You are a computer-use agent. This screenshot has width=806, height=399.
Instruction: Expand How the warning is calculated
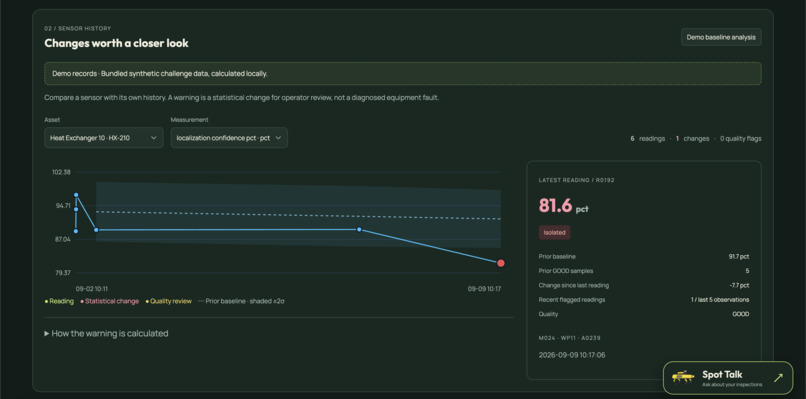click(106, 333)
